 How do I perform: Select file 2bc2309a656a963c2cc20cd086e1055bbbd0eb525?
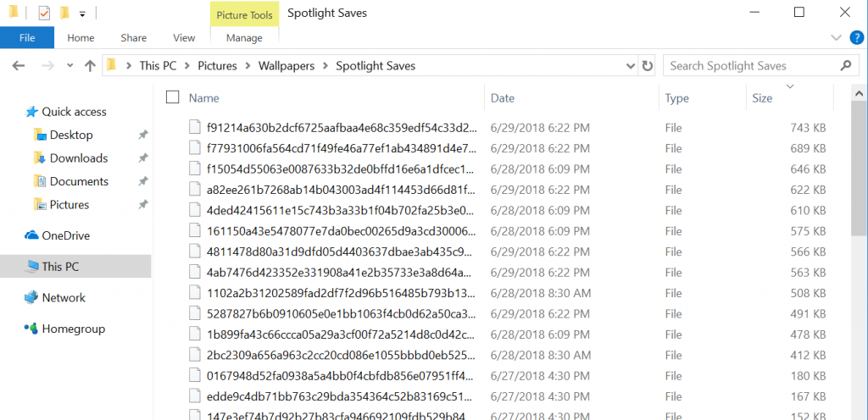[341, 355]
